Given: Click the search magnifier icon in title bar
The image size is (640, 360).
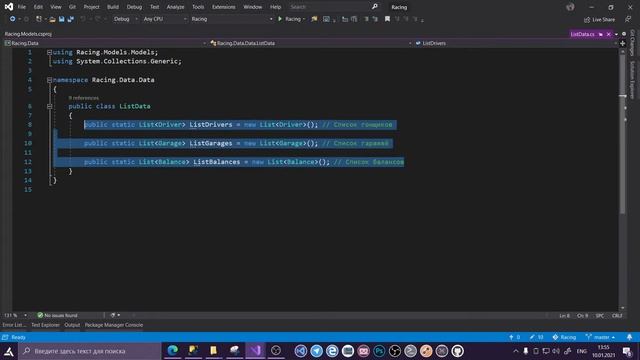Looking at the screenshot, I should [375, 7].
